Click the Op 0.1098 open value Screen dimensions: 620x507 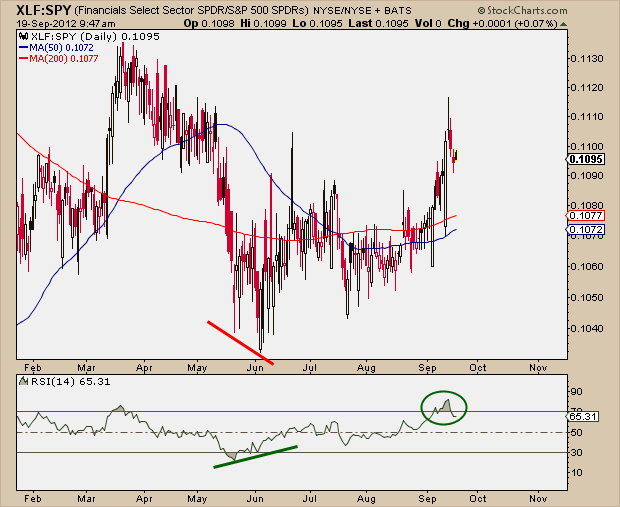pyautogui.click(x=209, y=23)
